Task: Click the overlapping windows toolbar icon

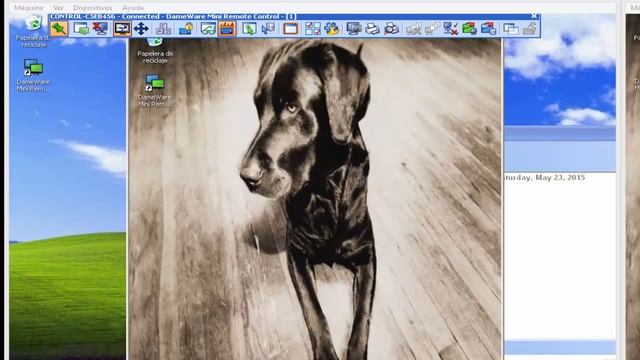Action: click(511, 29)
